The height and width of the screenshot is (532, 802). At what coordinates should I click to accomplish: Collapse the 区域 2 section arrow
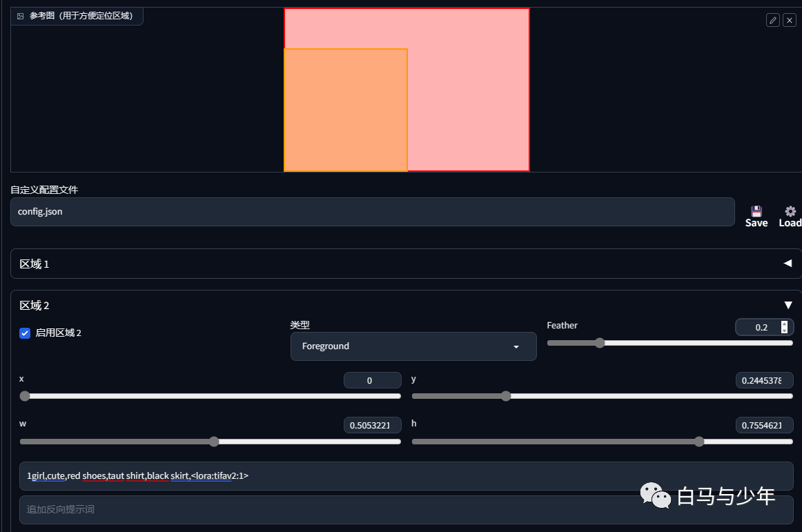coord(788,305)
